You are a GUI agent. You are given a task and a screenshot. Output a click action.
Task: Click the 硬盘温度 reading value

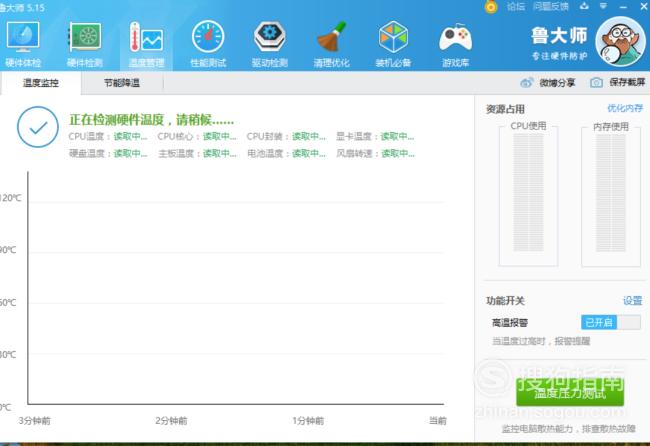131,154
